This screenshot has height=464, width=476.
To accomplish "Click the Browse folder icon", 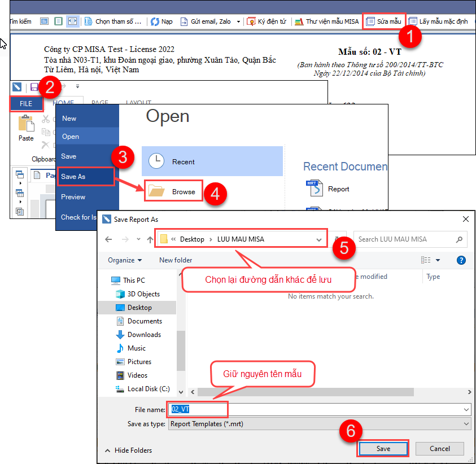I will 156,192.
